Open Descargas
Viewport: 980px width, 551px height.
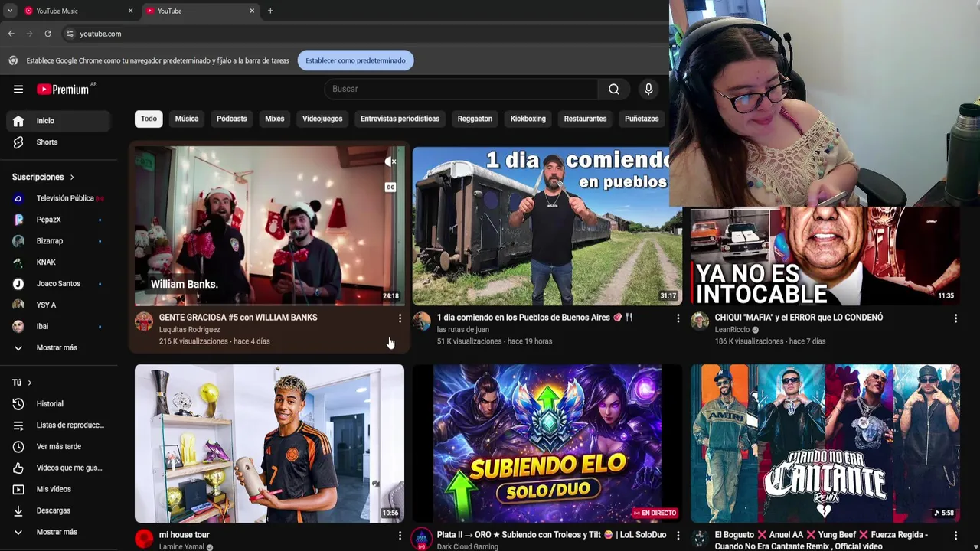[x=58, y=510]
